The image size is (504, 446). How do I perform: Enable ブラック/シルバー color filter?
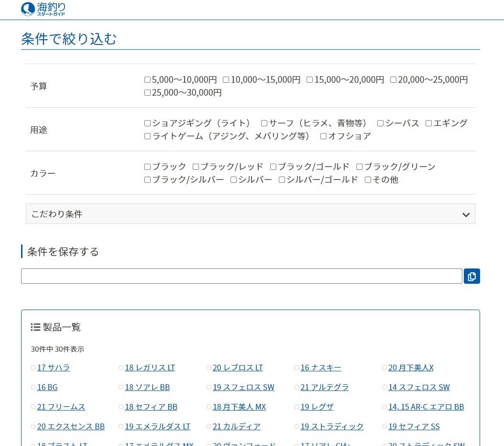tap(147, 179)
